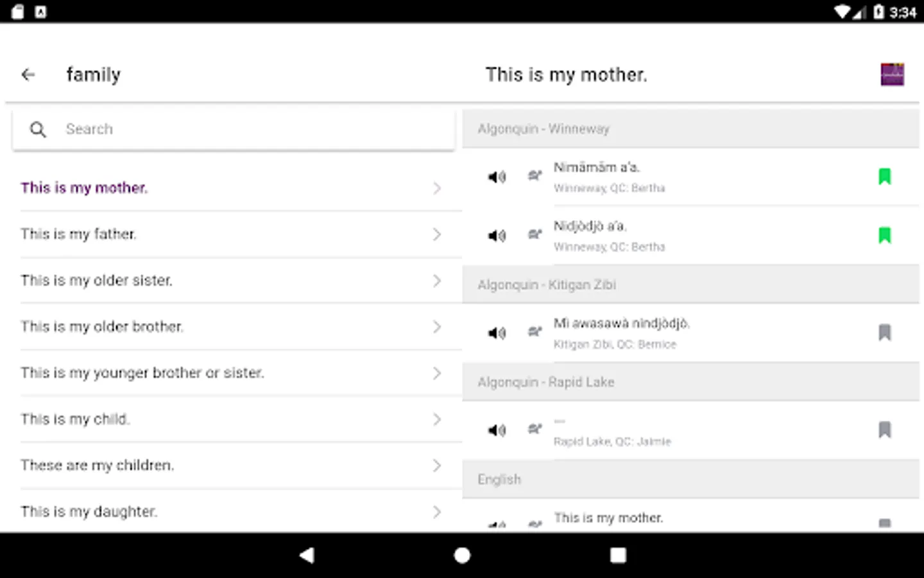Play audio for Mì awasawà nindjòdjò
Image resolution: width=924 pixels, height=578 pixels.
497,333
